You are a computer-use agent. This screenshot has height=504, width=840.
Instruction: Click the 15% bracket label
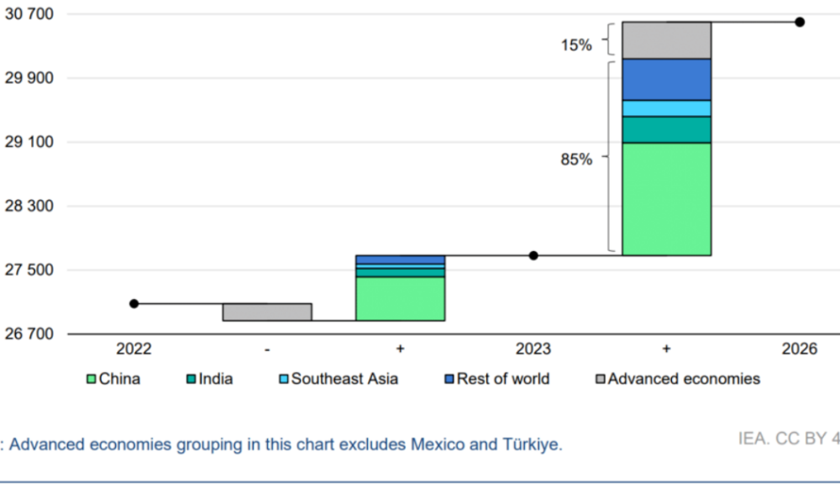point(576,45)
